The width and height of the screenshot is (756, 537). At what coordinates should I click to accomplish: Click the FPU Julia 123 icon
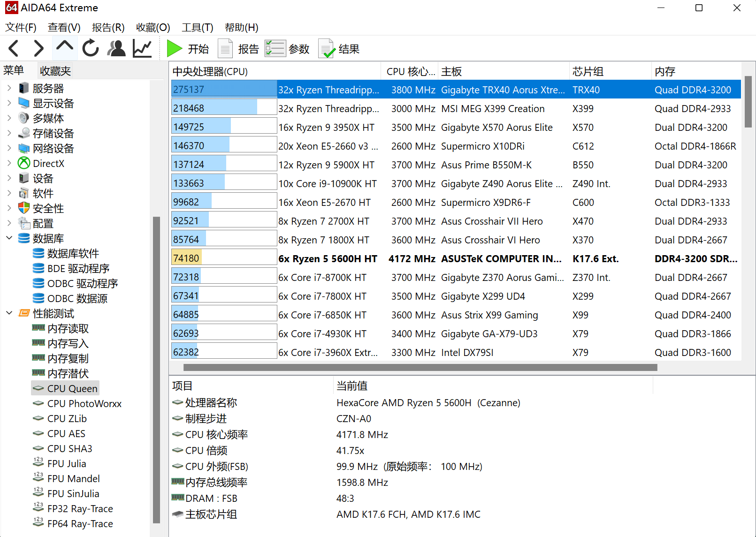[38, 462]
